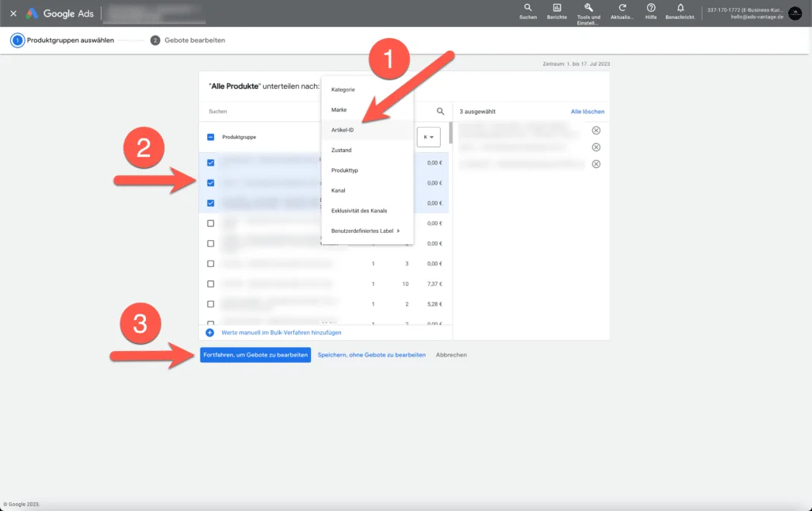Click the Google Ads logo

(60, 13)
